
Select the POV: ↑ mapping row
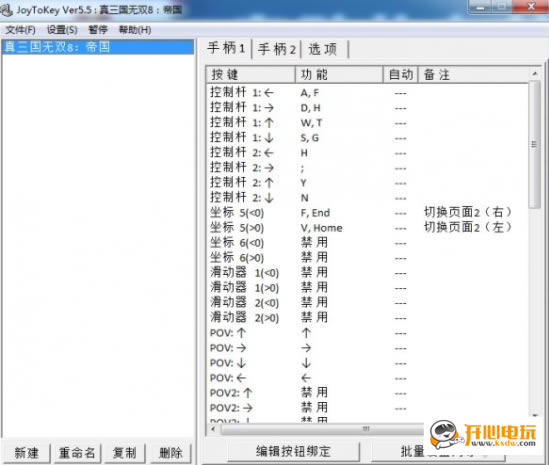368,333
